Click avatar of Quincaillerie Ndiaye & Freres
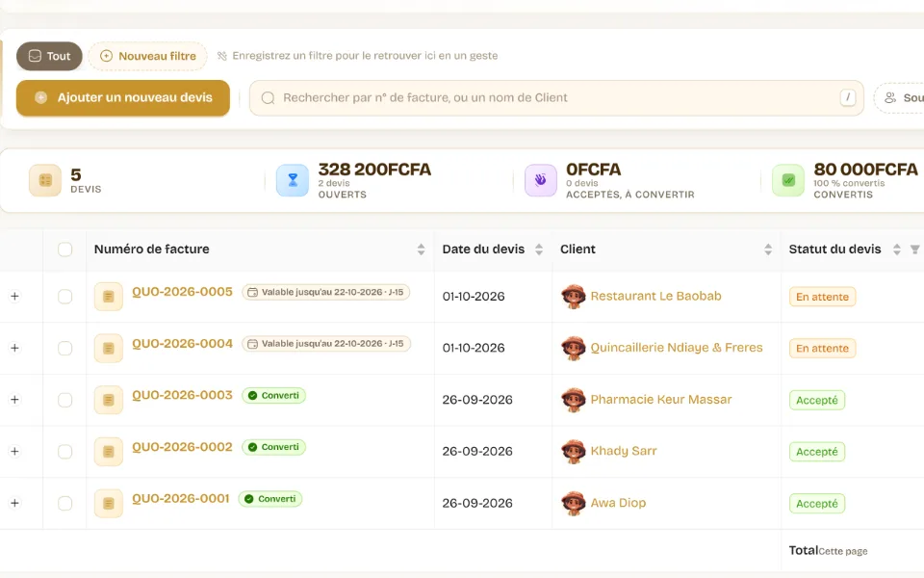This screenshot has width=924, height=578. point(574,348)
